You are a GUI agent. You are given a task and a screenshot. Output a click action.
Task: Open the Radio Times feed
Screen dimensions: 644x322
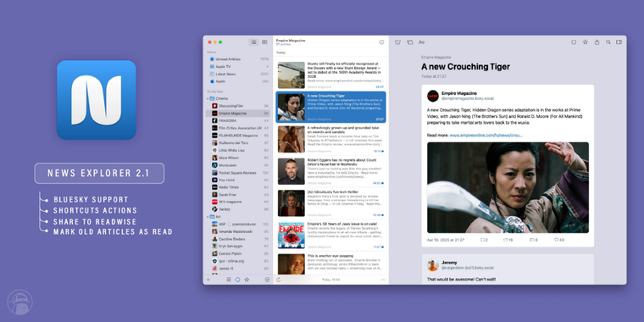pos(239,187)
